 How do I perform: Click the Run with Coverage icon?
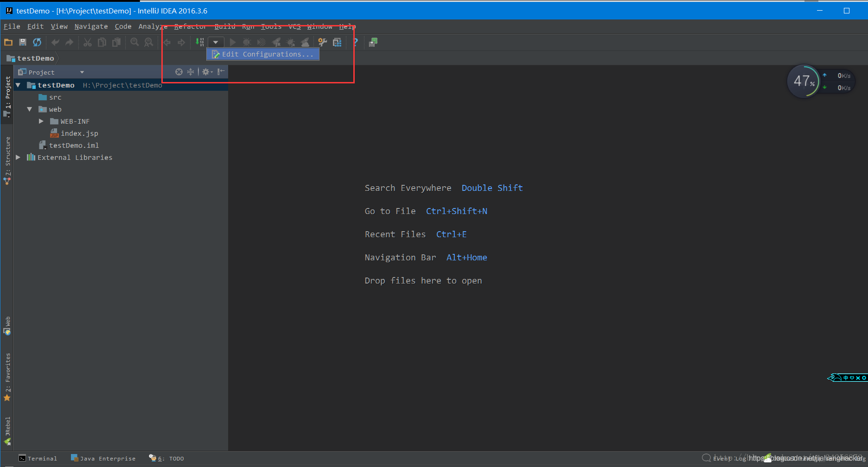[262, 42]
